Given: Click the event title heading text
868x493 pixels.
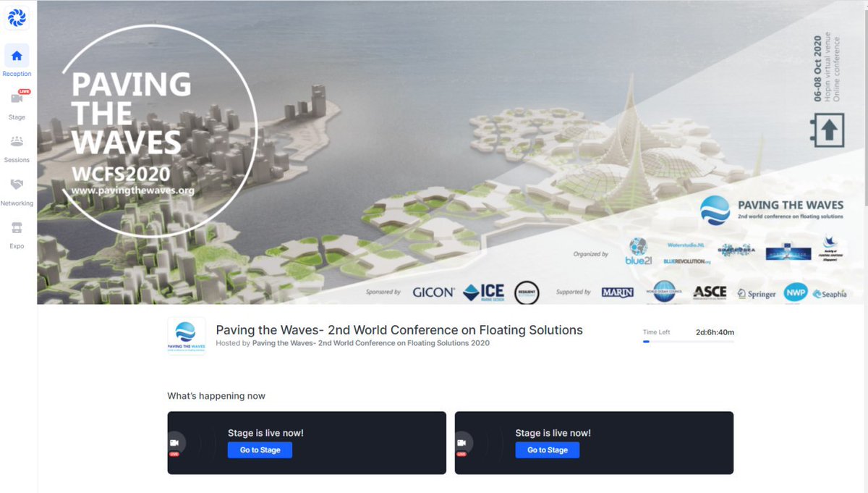Looking at the screenshot, I should [399, 330].
